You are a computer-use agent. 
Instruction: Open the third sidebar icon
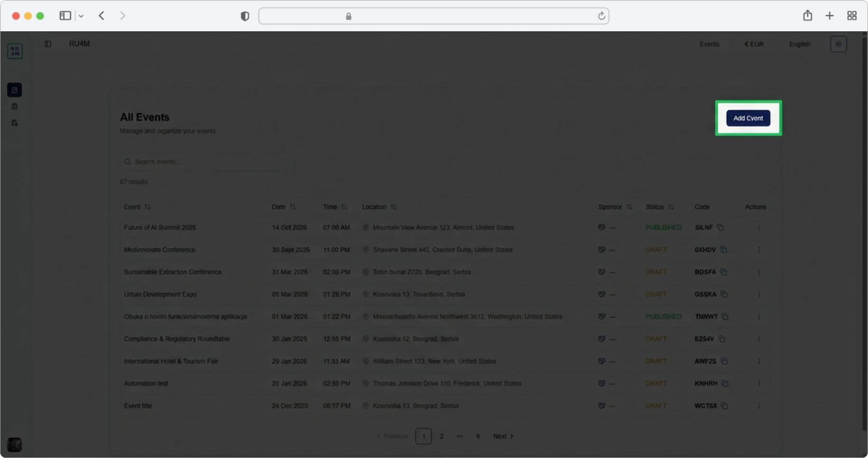click(x=15, y=123)
